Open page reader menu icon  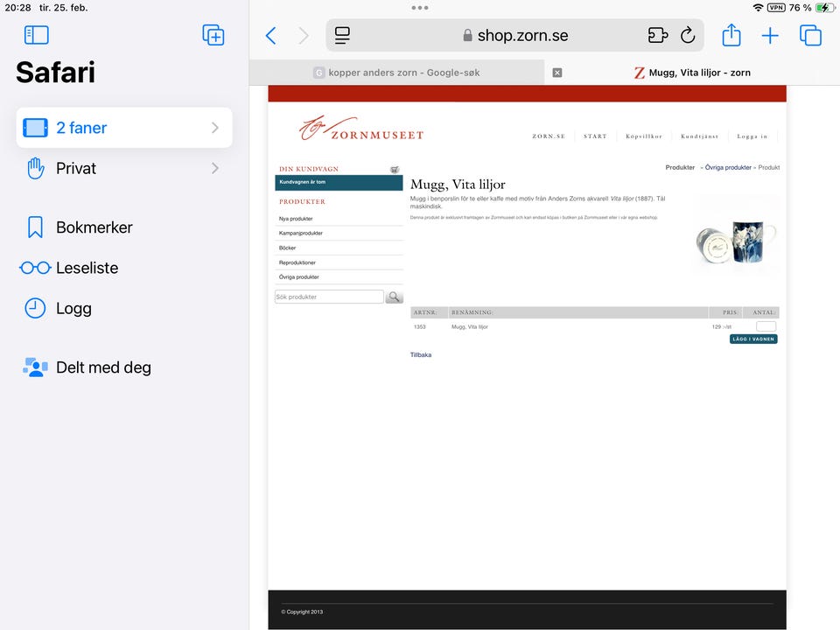342,36
